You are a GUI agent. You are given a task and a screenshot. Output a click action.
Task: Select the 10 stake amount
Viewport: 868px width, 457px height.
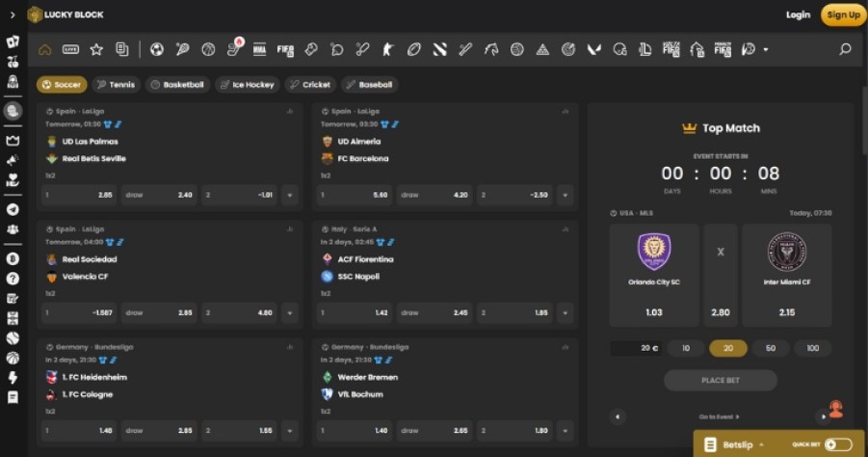(686, 348)
